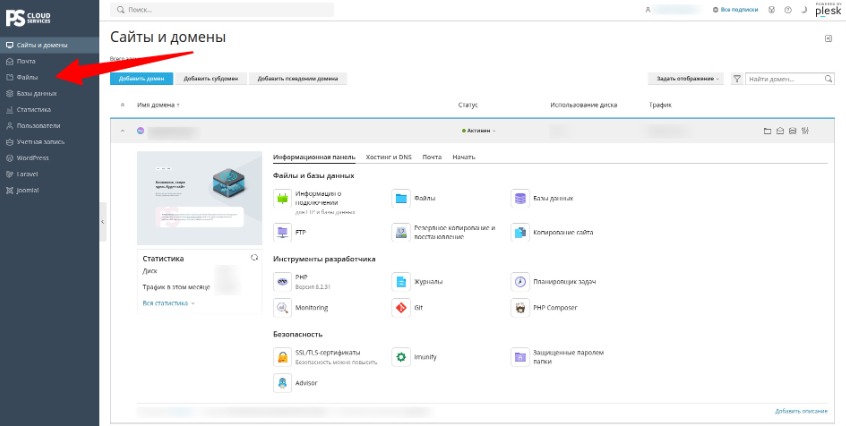846x426 pixels.
Task: Switch to the Начать tab
Action: tap(463, 157)
